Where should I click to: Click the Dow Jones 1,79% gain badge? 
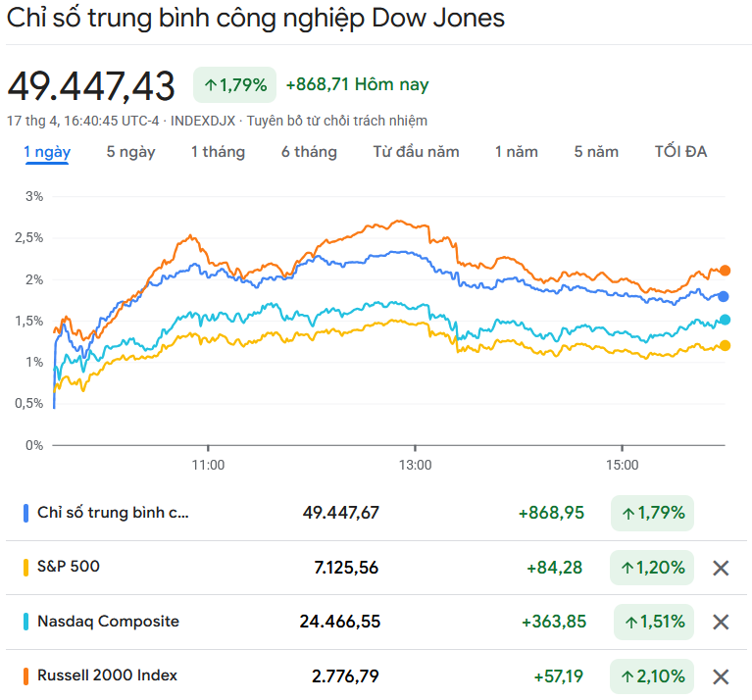pyautogui.click(x=652, y=513)
